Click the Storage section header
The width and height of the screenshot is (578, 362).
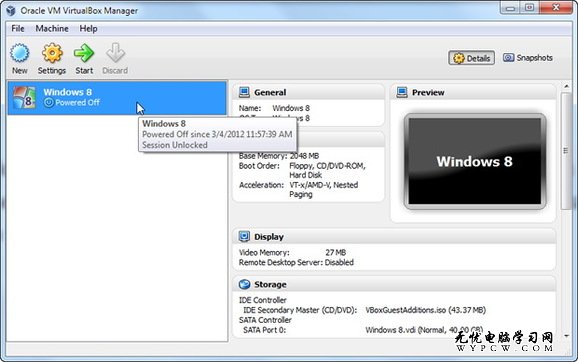pos(394,284)
